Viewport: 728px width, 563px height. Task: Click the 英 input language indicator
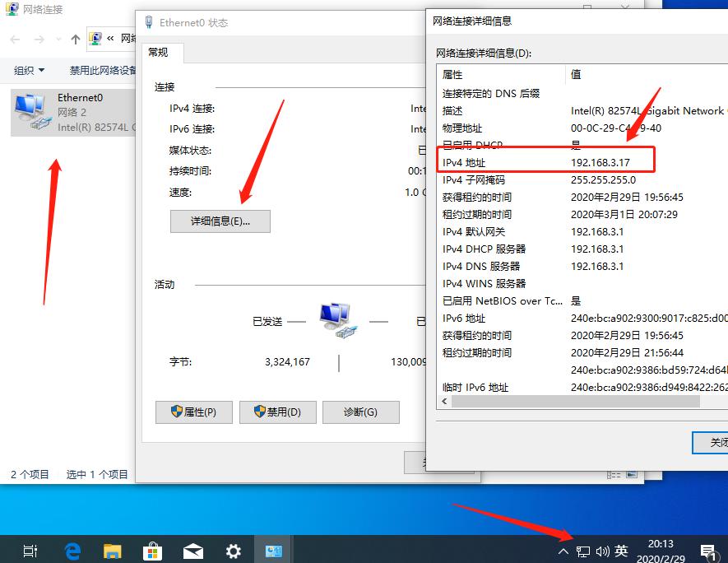(x=622, y=551)
